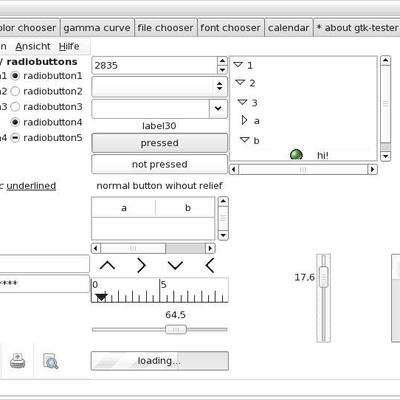
Task: Switch to the font chooser tab
Action: tap(230, 28)
